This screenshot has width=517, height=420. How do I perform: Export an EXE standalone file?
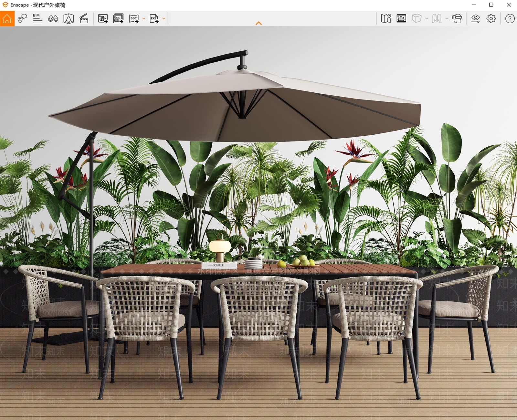click(154, 19)
